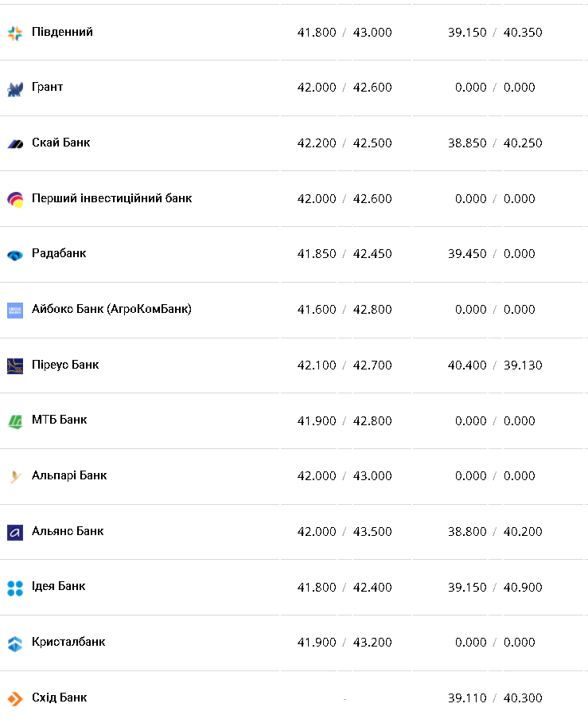
Task: Click the Скай Банк logo icon
Action: 15,143
